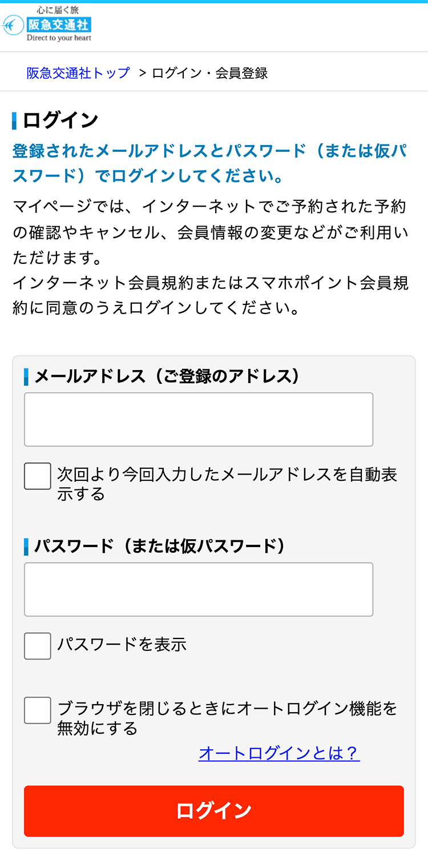428x868 pixels.
Task: Click the マイページでは description paragraph
Action: click(x=209, y=232)
